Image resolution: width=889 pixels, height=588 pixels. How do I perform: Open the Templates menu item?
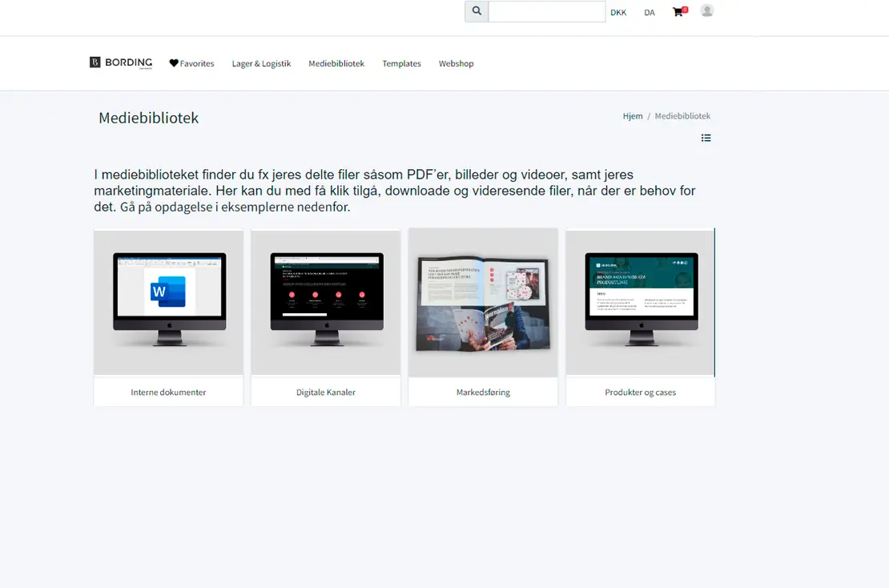401,63
